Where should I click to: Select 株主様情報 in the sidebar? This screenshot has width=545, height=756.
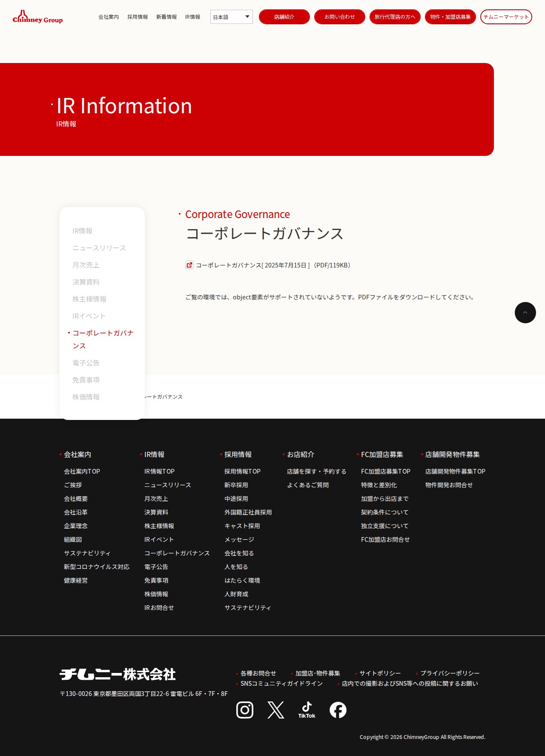89,299
